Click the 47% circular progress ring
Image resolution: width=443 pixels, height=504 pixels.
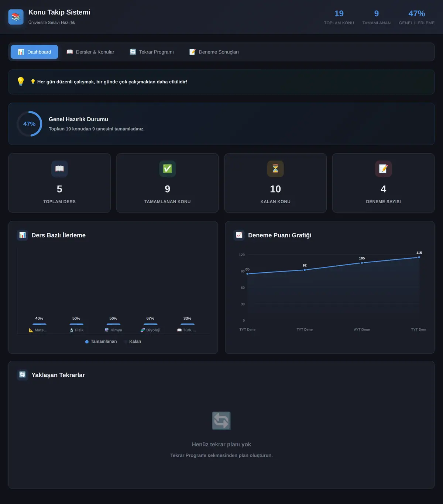(x=30, y=124)
